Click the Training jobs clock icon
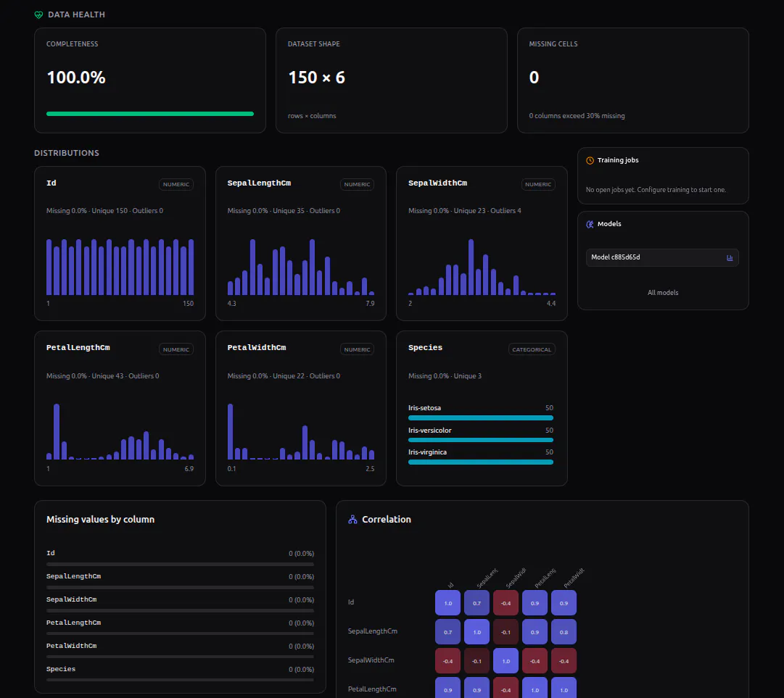The width and height of the screenshot is (784, 698). [x=590, y=160]
